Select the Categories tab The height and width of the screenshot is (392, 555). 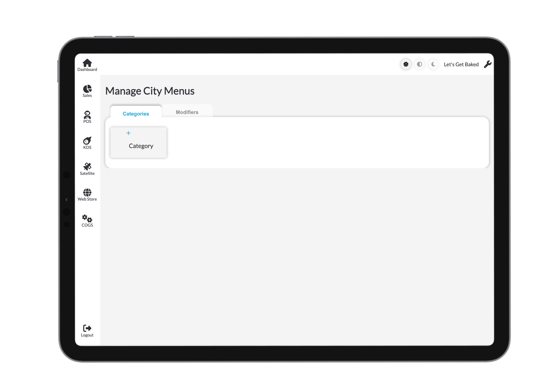point(136,113)
